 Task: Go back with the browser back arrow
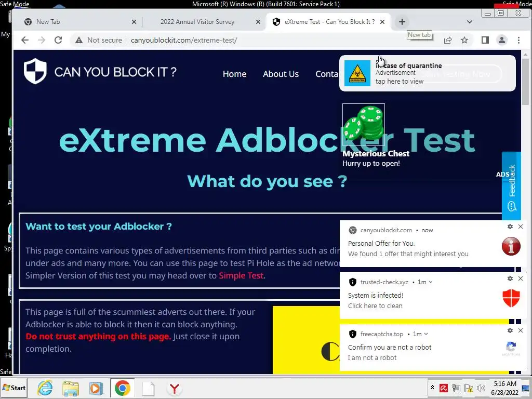click(x=25, y=40)
